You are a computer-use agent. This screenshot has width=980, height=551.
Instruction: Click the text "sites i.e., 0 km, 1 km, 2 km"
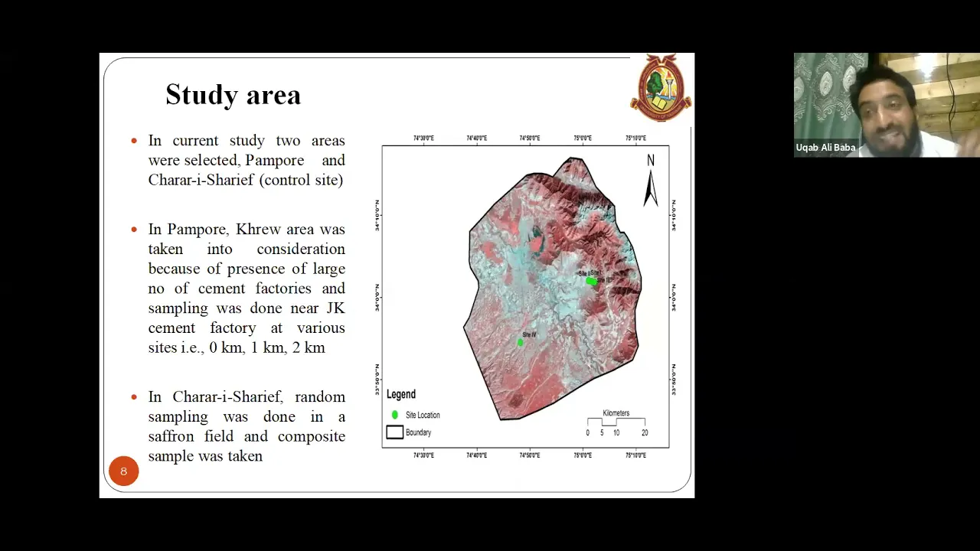click(x=237, y=347)
